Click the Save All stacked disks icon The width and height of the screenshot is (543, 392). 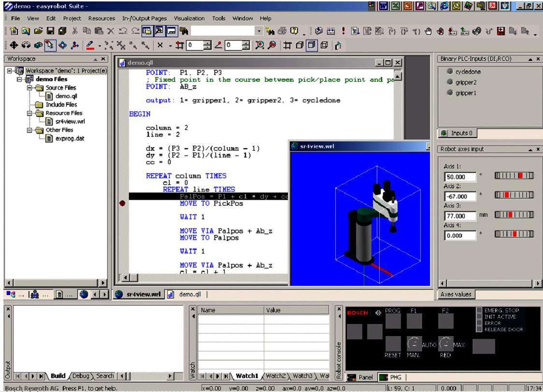pos(62,31)
